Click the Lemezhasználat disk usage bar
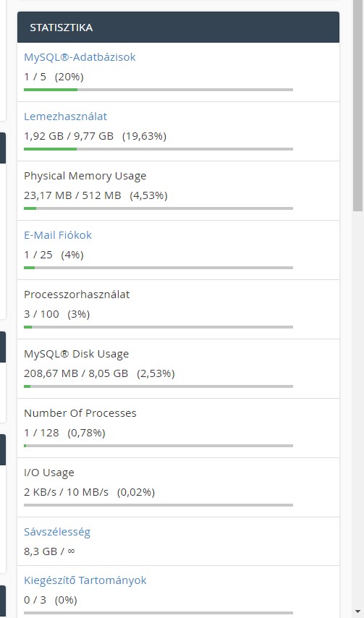The height and width of the screenshot is (618, 364). [158, 149]
